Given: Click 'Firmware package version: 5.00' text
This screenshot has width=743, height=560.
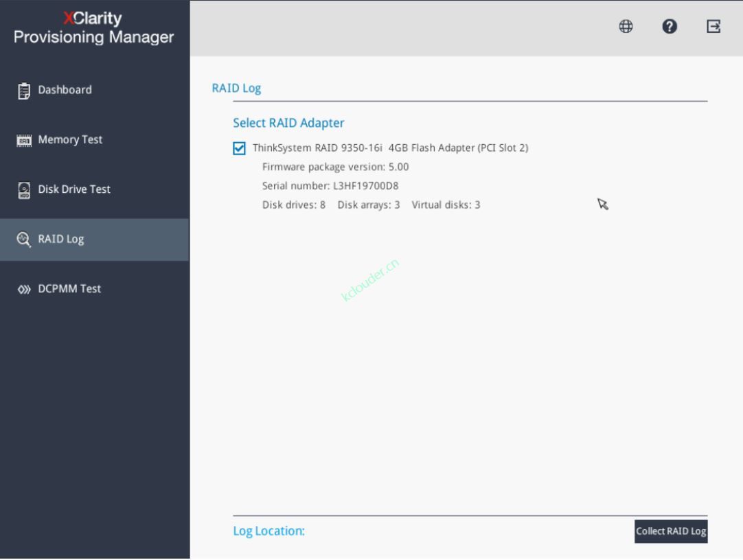Looking at the screenshot, I should 336,167.
